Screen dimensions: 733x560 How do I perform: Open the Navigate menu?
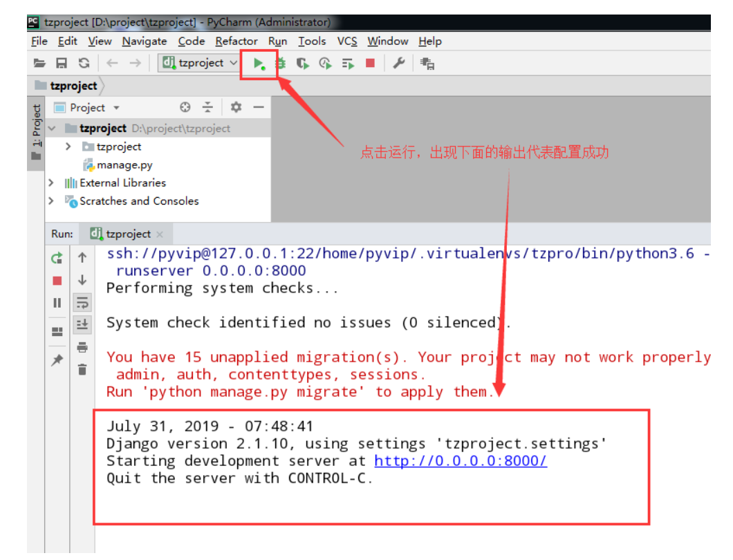pos(145,41)
